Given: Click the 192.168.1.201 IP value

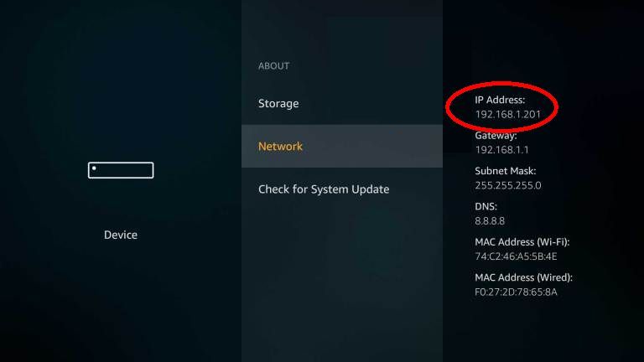Looking at the screenshot, I should (x=507, y=114).
